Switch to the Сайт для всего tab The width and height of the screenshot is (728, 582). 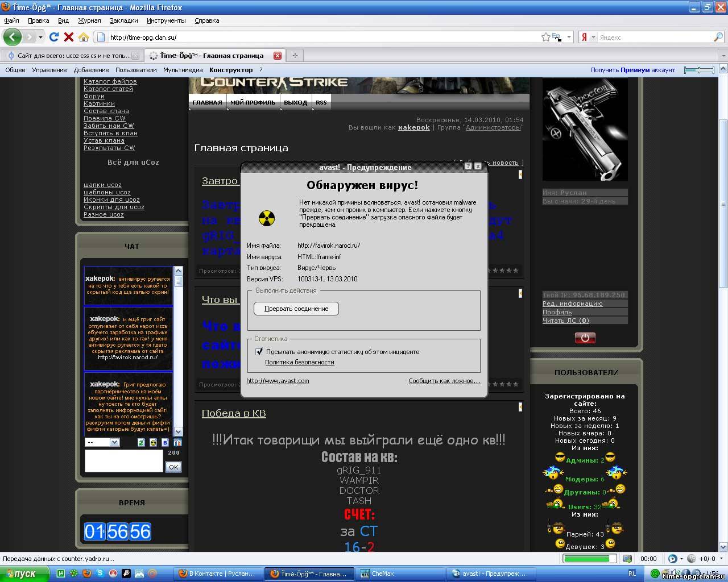pyautogui.click(x=72, y=55)
